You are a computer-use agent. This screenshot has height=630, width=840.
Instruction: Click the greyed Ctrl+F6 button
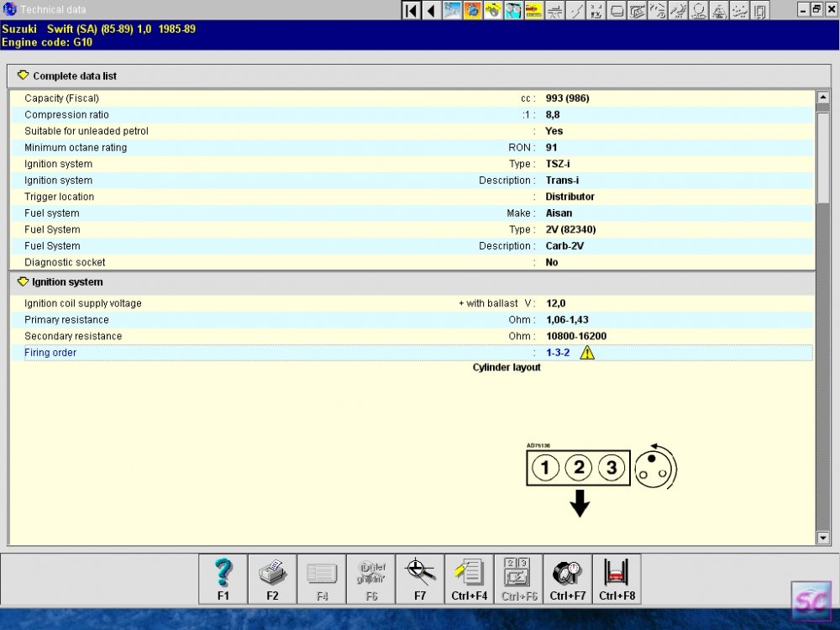pyautogui.click(x=518, y=579)
